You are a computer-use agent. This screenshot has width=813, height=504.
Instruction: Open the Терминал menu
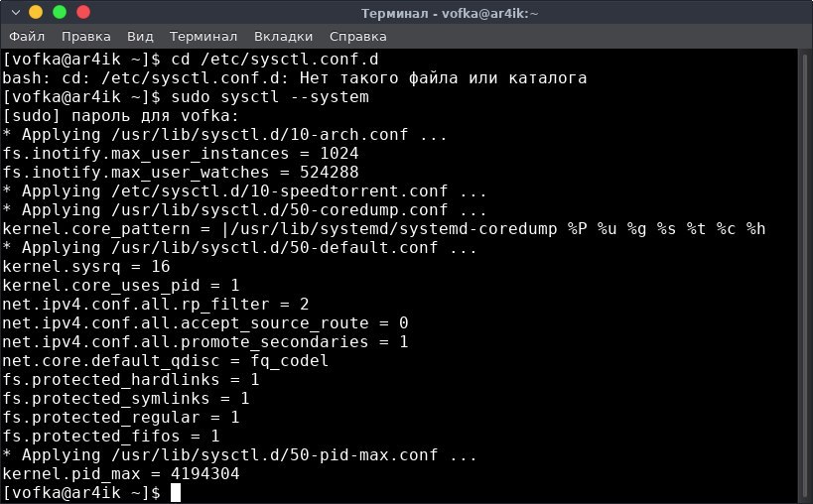pos(203,37)
